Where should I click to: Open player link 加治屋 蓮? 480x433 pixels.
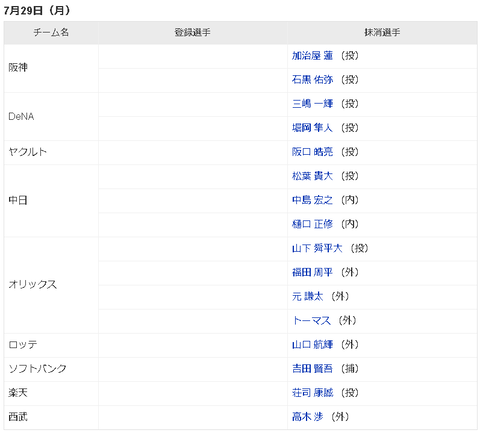tap(312, 56)
